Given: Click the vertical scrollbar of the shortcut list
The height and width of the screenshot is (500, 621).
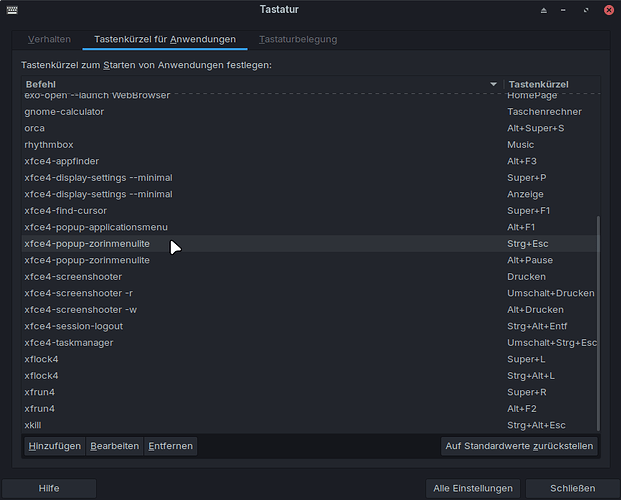Looking at the screenshot, I should pos(600,320).
